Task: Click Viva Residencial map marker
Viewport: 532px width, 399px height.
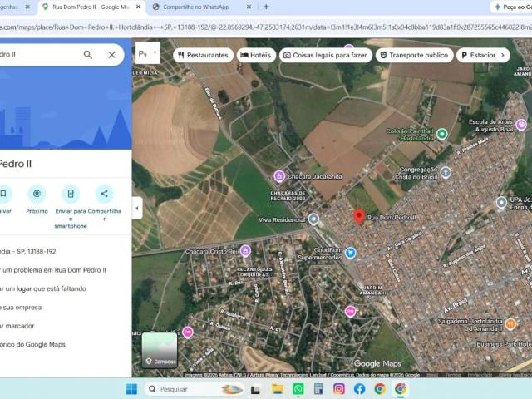Action: (313, 219)
